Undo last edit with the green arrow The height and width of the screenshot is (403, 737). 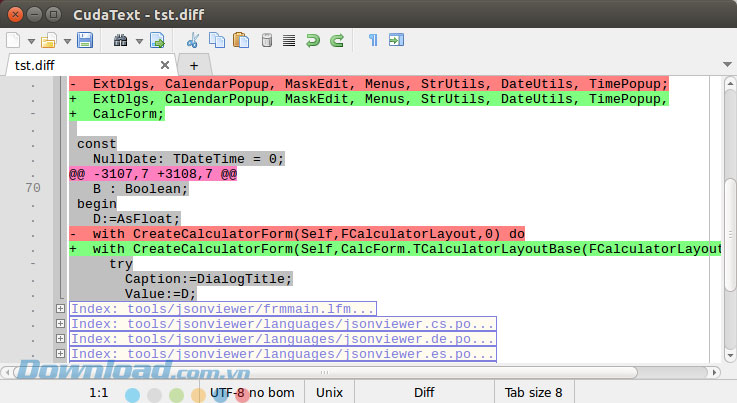pos(313,40)
